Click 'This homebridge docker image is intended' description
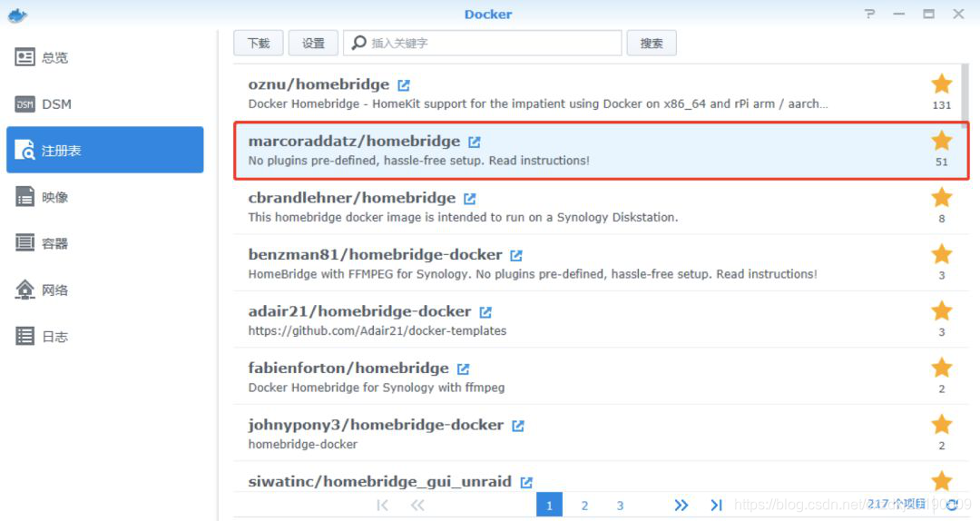980x521 pixels. coord(463,218)
